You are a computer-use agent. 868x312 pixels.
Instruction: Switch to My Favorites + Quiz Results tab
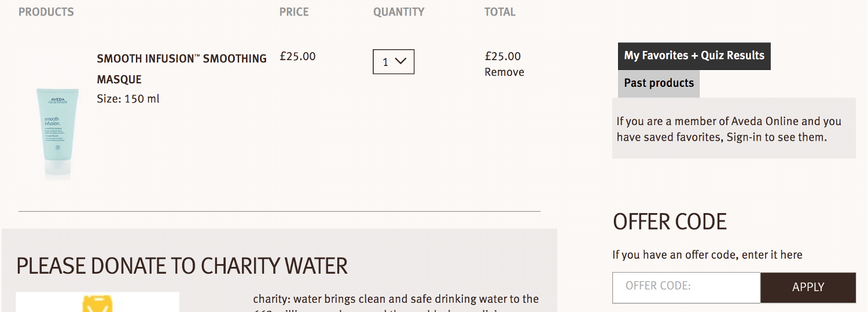[694, 56]
